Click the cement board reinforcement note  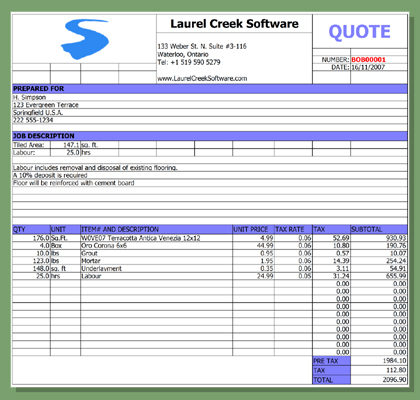tap(73, 183)
